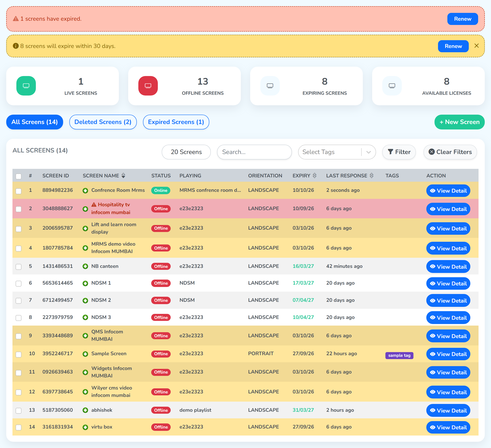Click Renew in the red expired alert

point(463,19)
